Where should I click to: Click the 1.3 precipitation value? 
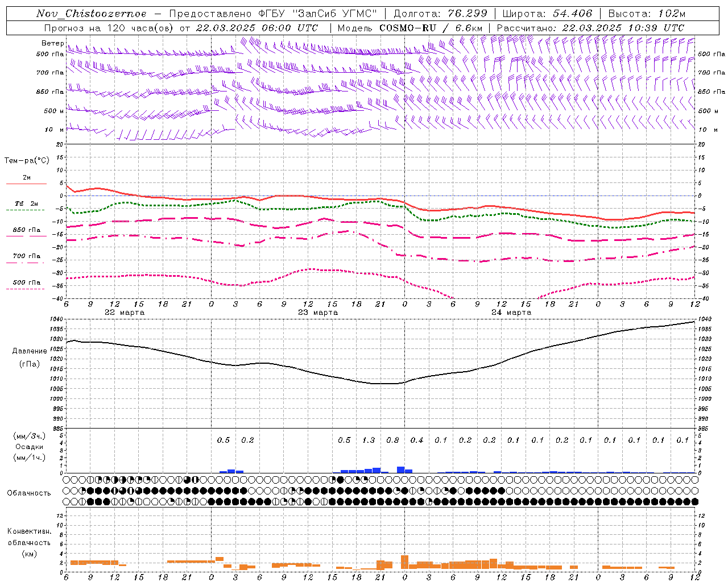pos(369,440)
